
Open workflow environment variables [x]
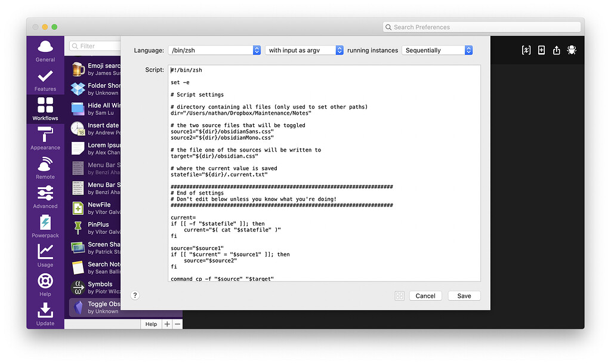(x=526, y=50)
